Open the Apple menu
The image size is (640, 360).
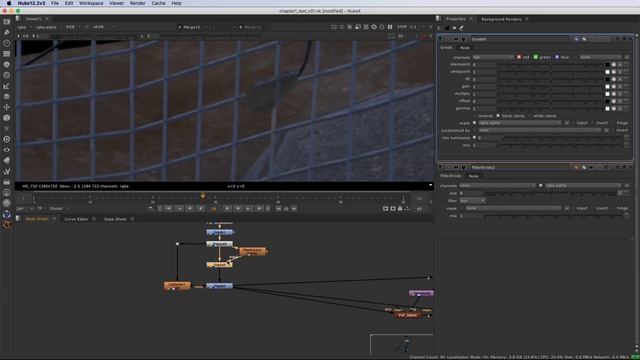9,3
